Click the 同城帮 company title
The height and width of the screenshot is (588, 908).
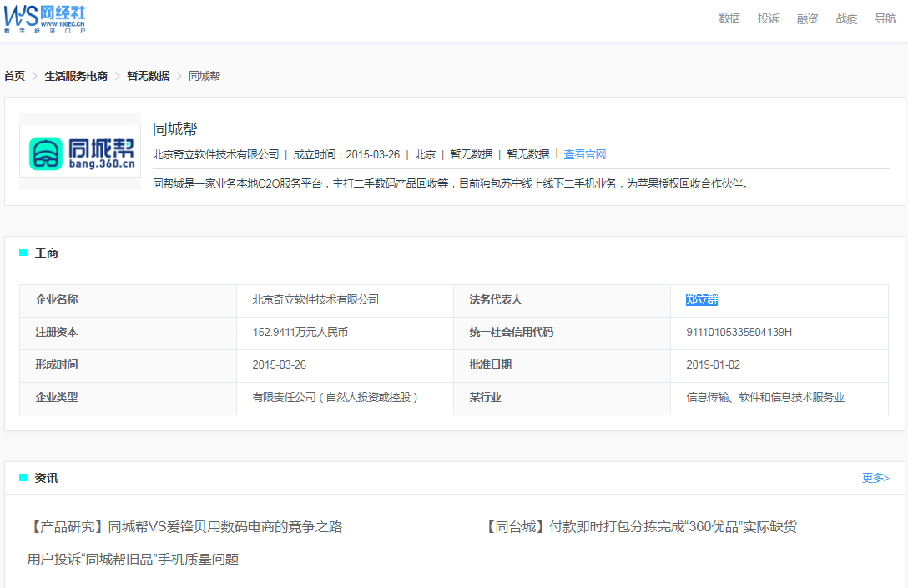click(x=175, y=128)
